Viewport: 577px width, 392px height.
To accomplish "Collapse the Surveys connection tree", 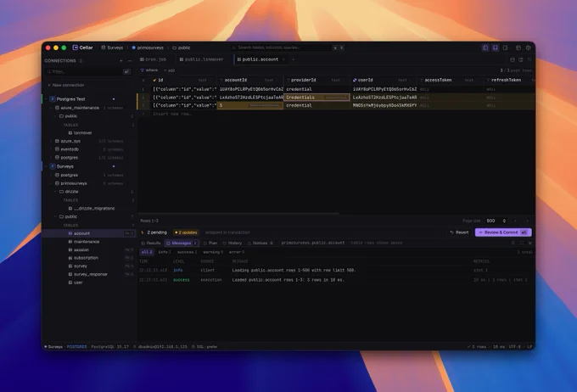I will pos(46,166).
